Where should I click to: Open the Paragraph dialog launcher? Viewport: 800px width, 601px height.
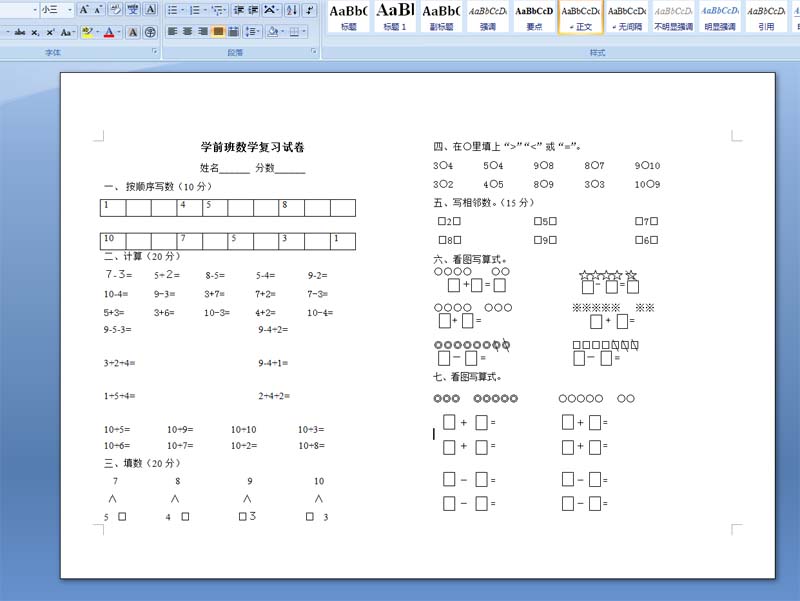[313, 52]
